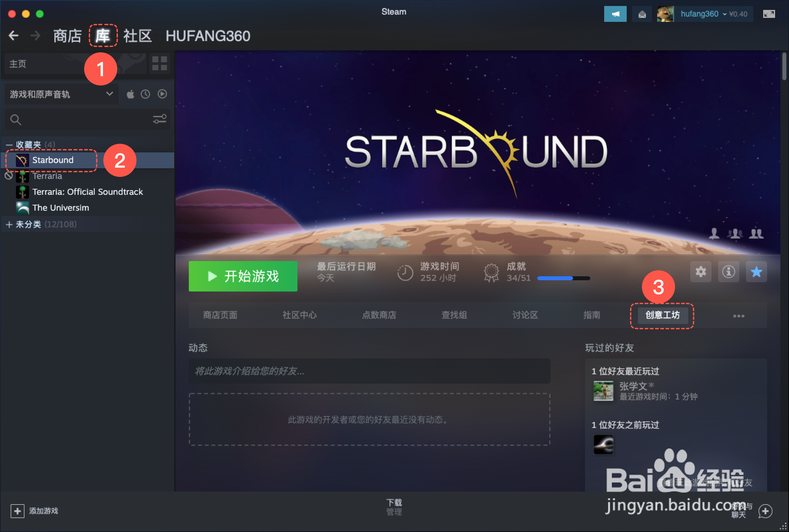789x532 pixels.
Task: Click the achievements progress bar
Action: tap(563, 278)
